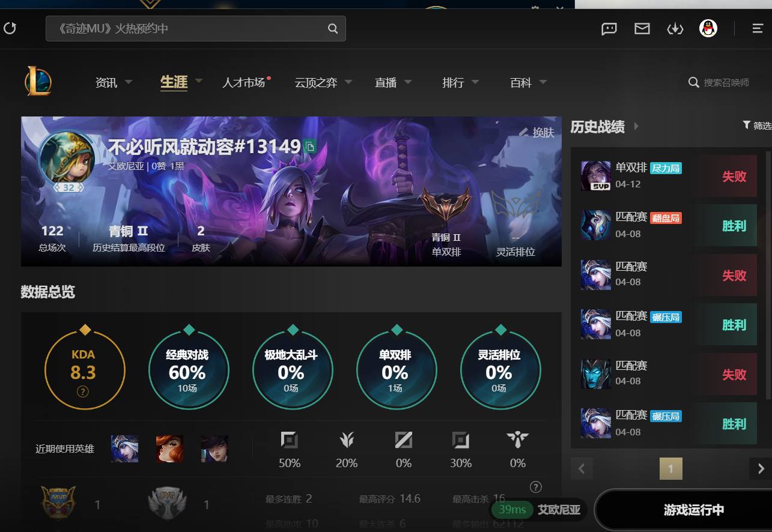Click the 历史战绩 heading

(598, 127)
